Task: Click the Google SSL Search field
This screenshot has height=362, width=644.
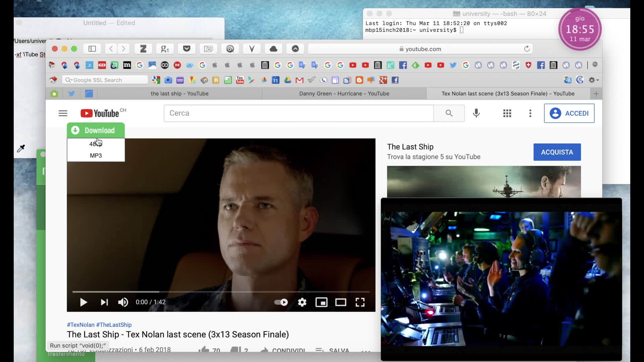Action: pos(105,80)
